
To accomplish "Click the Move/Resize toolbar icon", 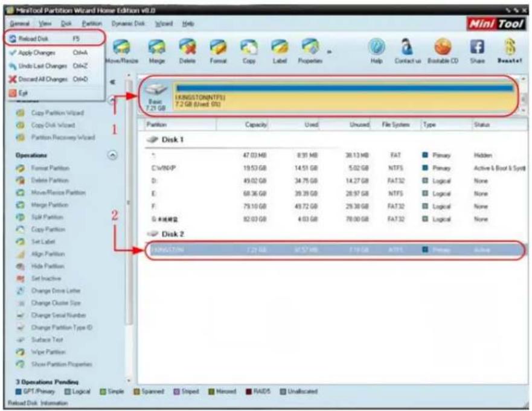I will [x=122, y=51].
